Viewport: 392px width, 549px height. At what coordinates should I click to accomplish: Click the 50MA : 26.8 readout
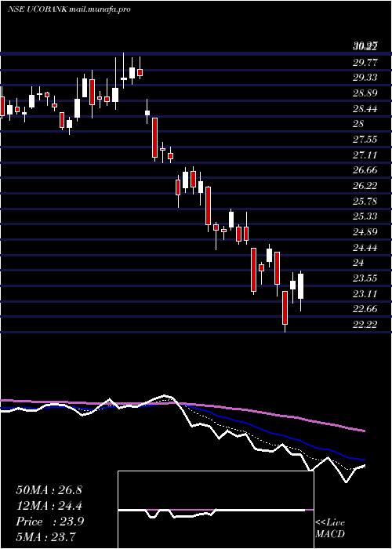[49, 490]
